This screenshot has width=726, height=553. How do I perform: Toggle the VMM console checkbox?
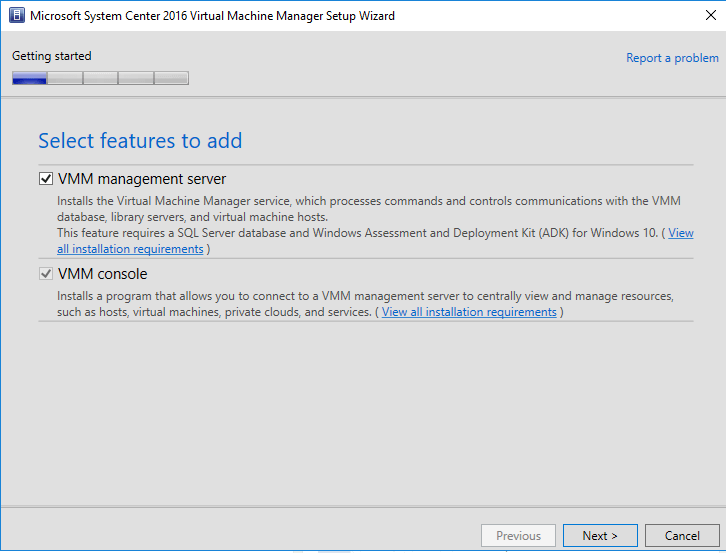click(x=45, y=274)
